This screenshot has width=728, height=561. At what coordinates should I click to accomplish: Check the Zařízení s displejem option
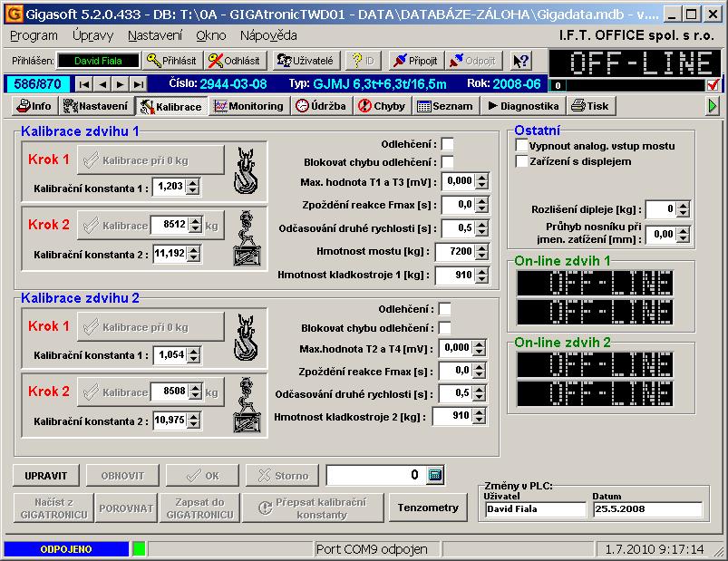tap(521, 161)
